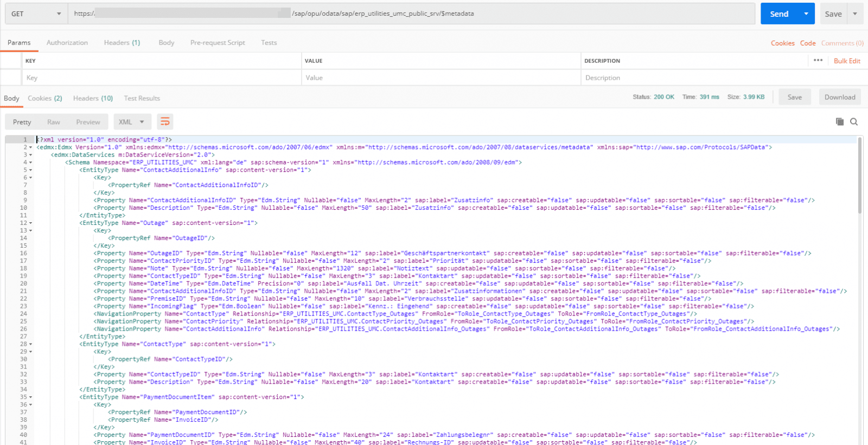The image size is (868, 445).
Task: Open the Save button dropdown arrow
Action: click(855, 14)
